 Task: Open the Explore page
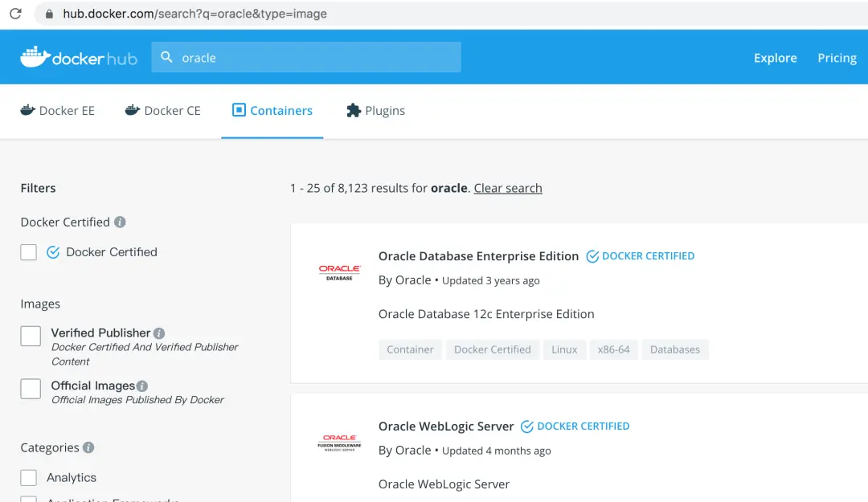775,58
